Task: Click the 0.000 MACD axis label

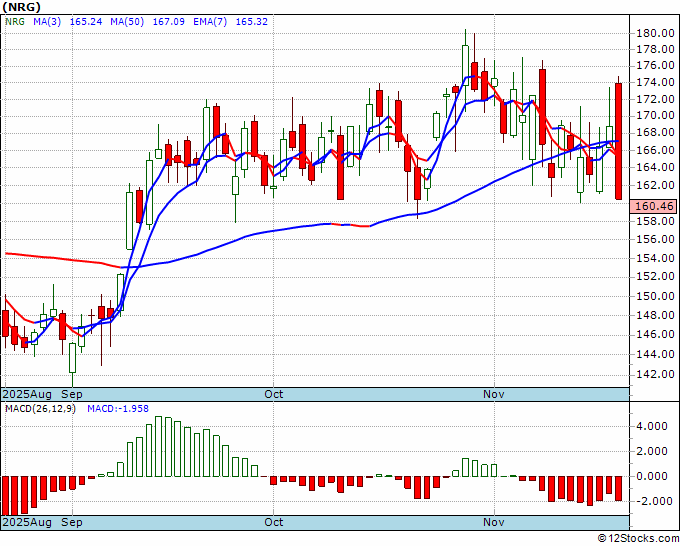Action: (x=652, y=476)
